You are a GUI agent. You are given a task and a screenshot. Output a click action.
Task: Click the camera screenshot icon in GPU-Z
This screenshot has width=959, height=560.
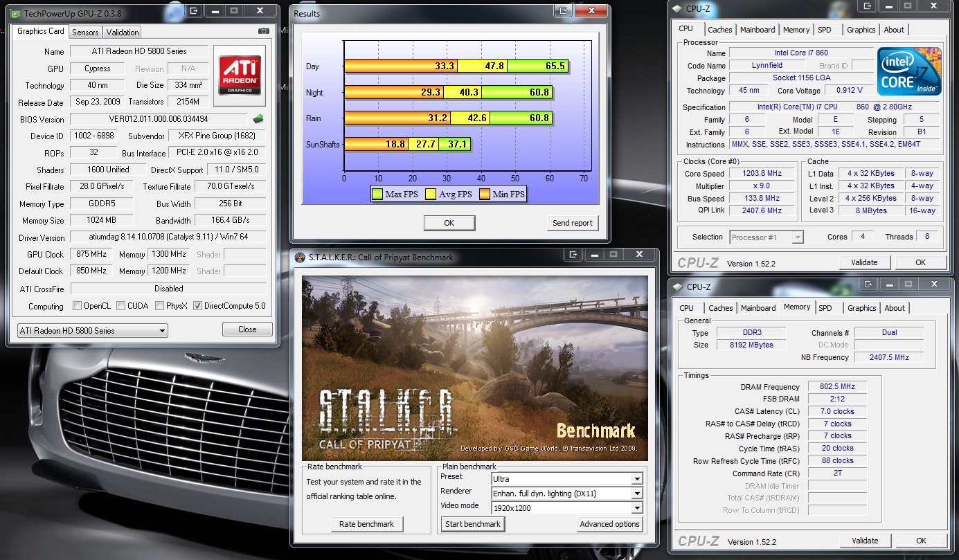(x=263, y=31)
